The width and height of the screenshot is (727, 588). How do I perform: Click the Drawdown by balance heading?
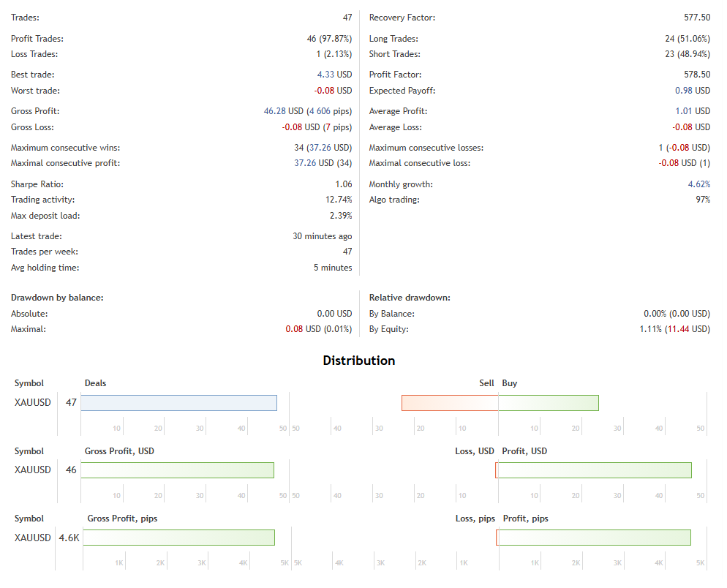pos(57,298)
